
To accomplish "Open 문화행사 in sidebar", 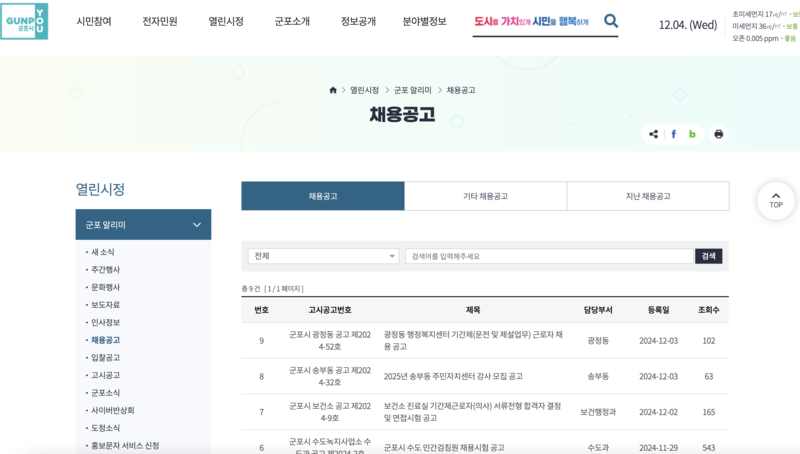I will click(106, 287).
